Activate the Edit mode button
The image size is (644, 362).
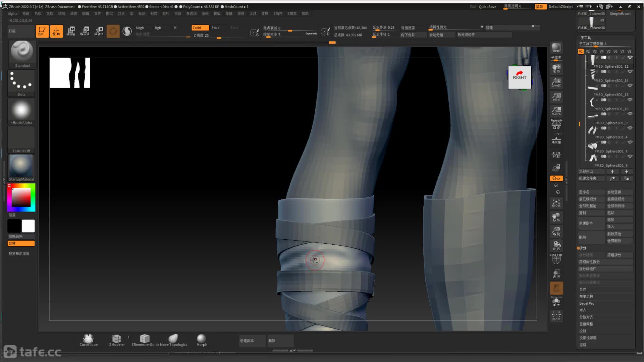click(42, 31)
